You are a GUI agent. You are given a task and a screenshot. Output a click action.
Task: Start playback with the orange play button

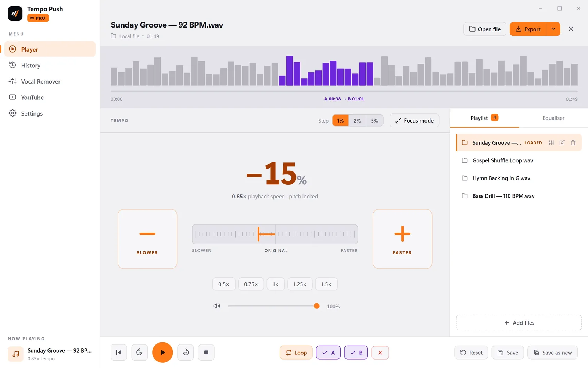pos(162,353)
